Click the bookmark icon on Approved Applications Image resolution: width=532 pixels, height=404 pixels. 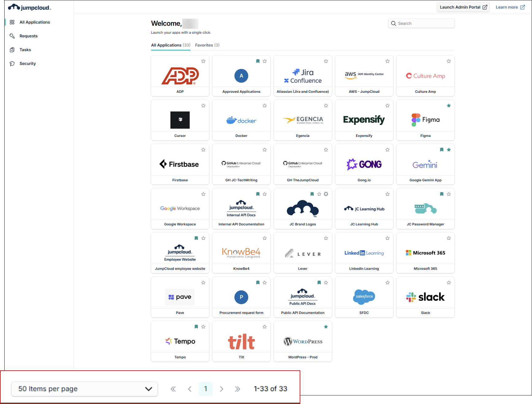(258, 61)
